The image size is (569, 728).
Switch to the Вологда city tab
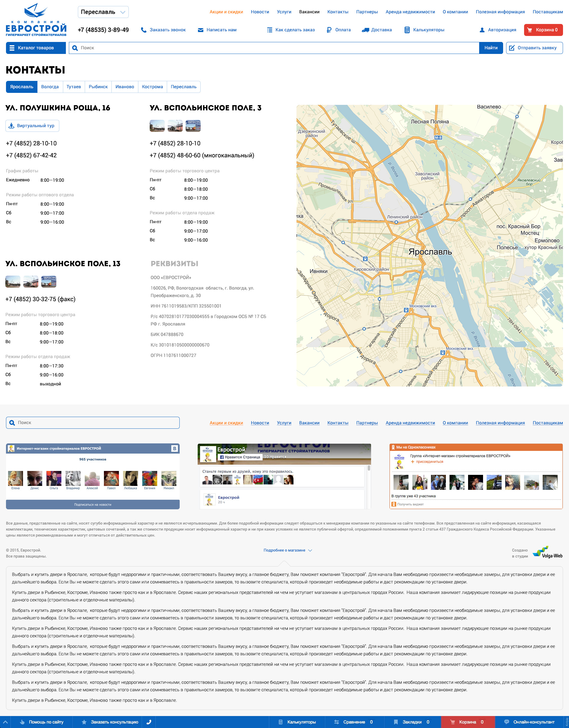pos(50,87)
